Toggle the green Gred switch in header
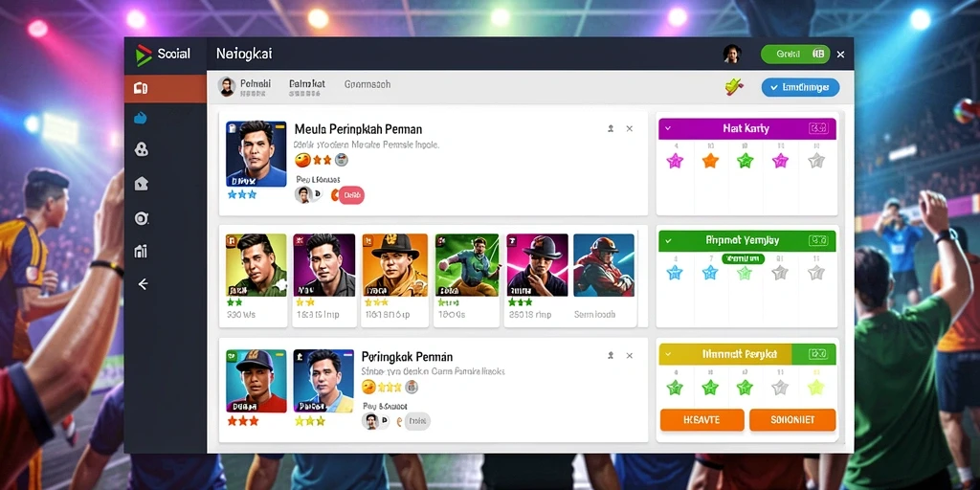The height and width of the screenshot is (490, 980). (x=795, y=55)
